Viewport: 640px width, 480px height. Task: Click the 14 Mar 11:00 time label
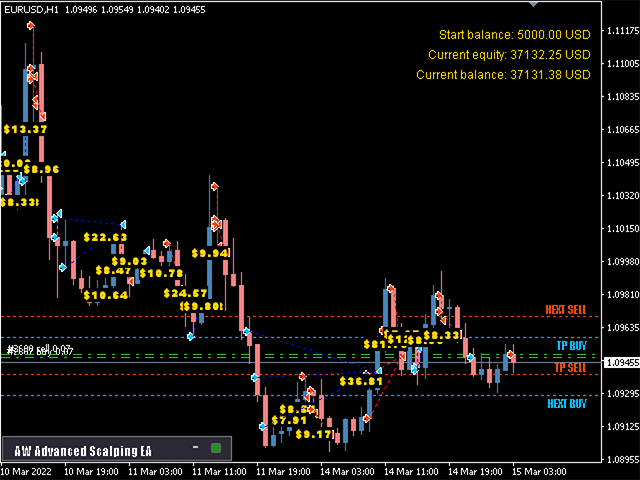[411, 472]
